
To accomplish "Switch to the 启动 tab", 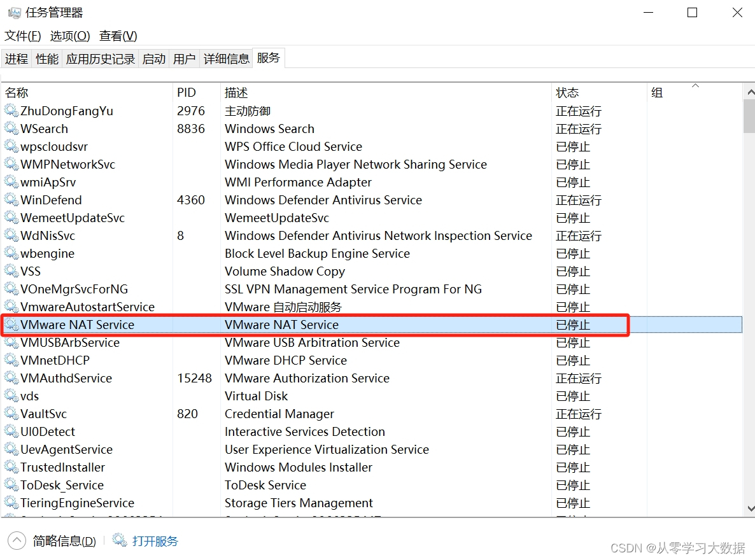I will point(153,59).
